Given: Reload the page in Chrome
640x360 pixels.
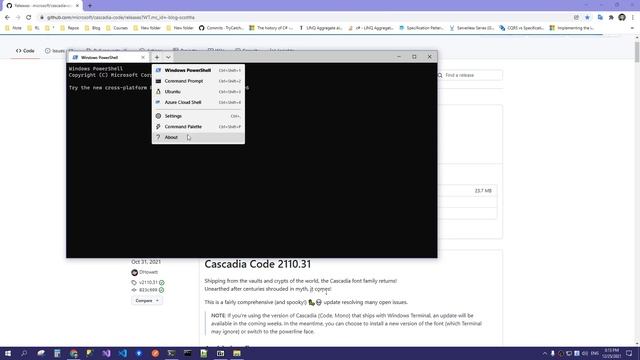Looking at the screenshot, I should [x=29, y=17].
